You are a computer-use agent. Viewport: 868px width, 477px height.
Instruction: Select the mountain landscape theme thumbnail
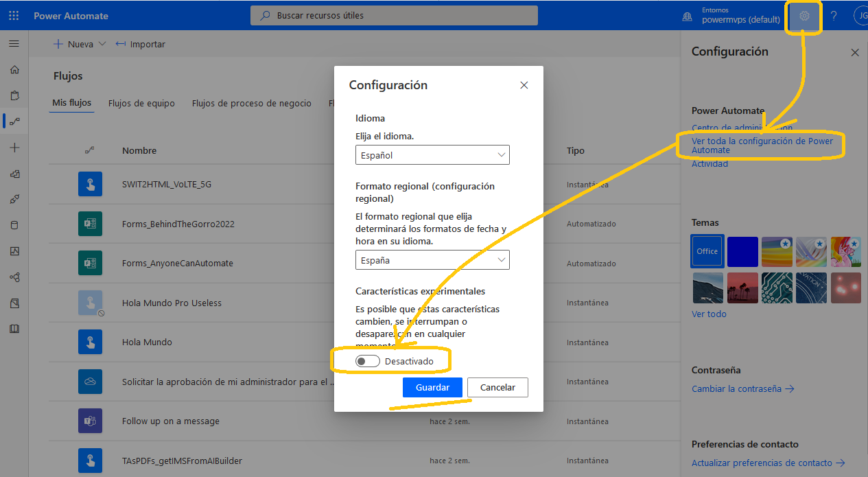pos(707,288)
